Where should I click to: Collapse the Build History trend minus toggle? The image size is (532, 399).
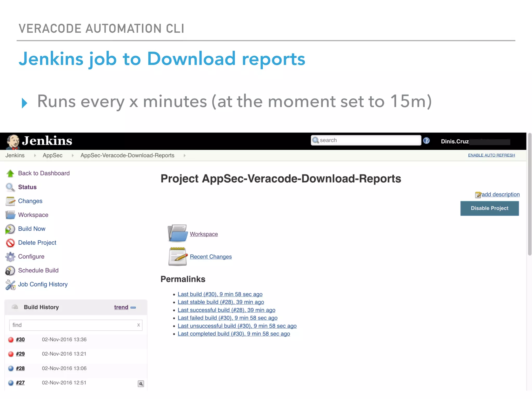click(133, 307)
